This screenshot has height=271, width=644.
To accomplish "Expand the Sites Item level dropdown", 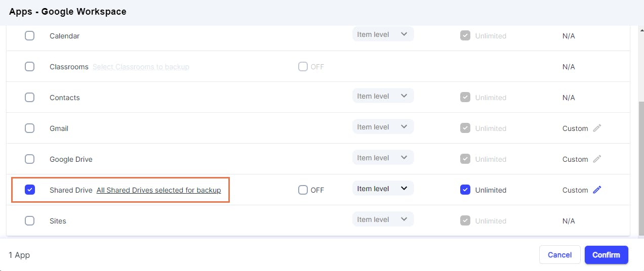I will (383, 219).
